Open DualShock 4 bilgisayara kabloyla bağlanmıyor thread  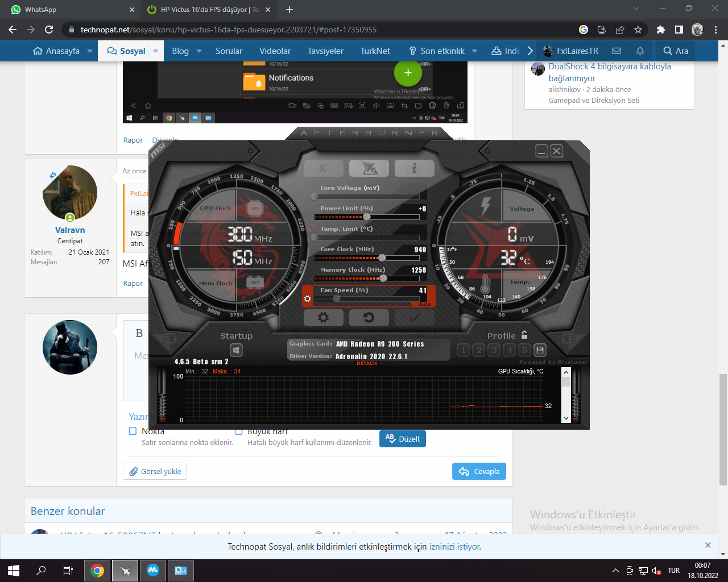coord(610,72)
